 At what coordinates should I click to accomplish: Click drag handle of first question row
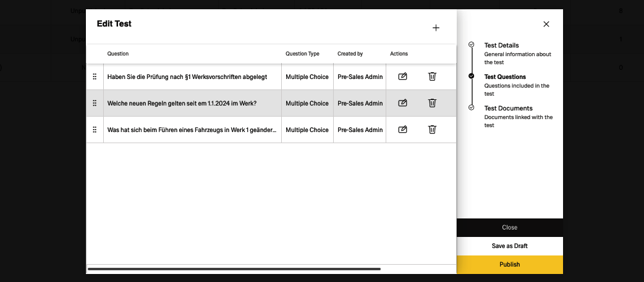(x=95, y=77)
